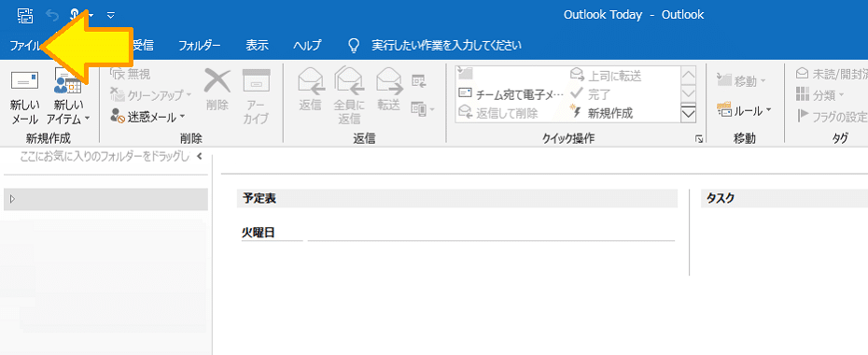Click the 実行したい作業を入力してください search box
Image resolution: width=868 pixels, height=355 pixels.
coord(446,46)
